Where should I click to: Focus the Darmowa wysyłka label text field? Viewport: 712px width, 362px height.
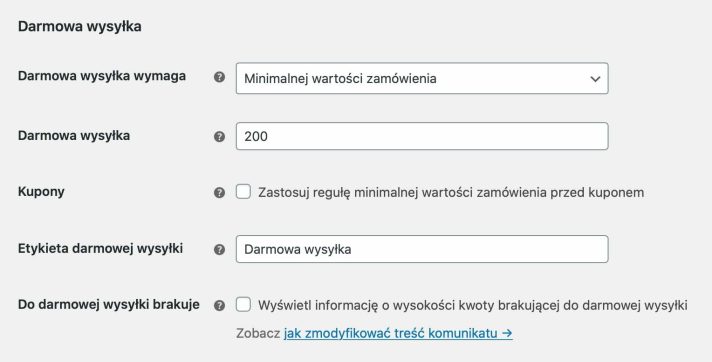point(422,249)
